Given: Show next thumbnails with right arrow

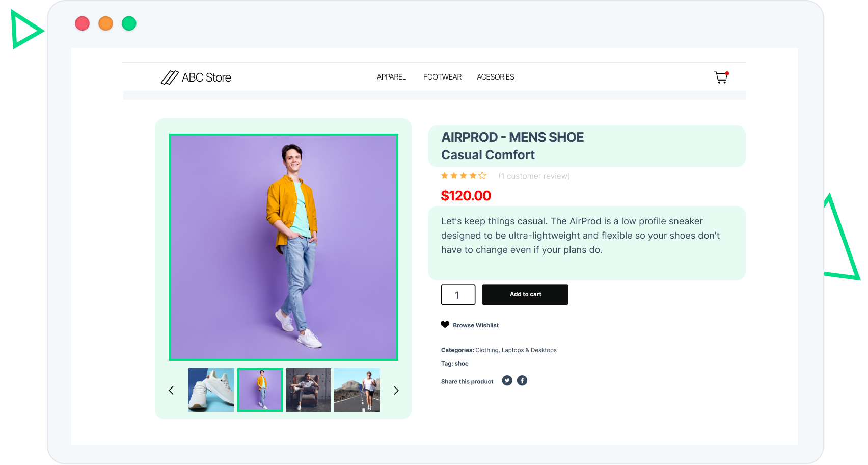Looking at the screenshot, I should click(x=396, y=391).
